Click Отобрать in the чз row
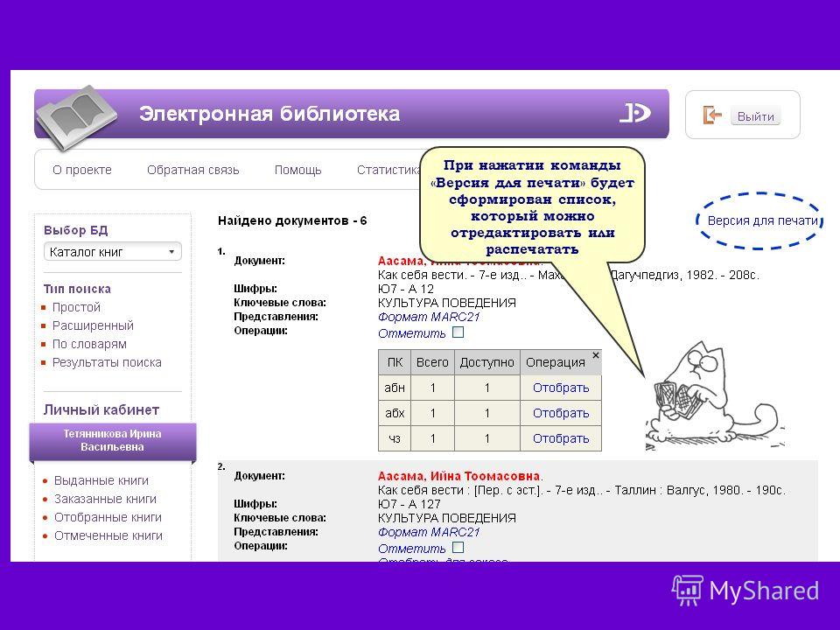This screenshot has height=630, width=840. 561,438
